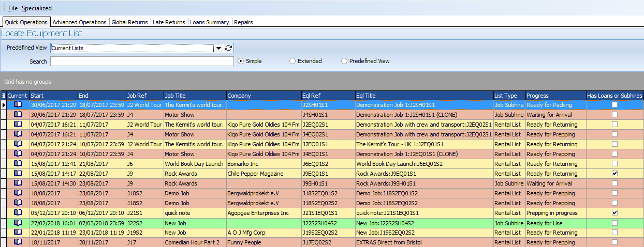Image resolution: width=644 pixels, height=247 pixels.
Task: Click book icon in the quick note J21S1 row
Action: click(18, 213)
